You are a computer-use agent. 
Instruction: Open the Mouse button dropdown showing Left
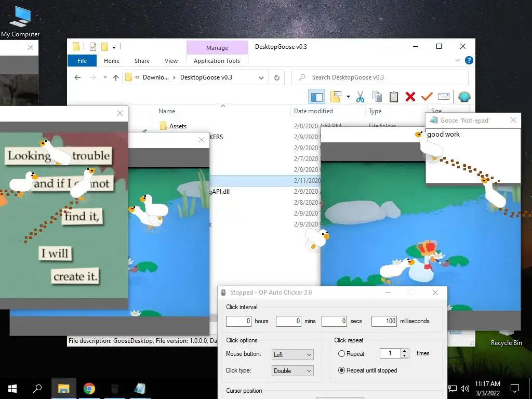[x=292, y=354]
